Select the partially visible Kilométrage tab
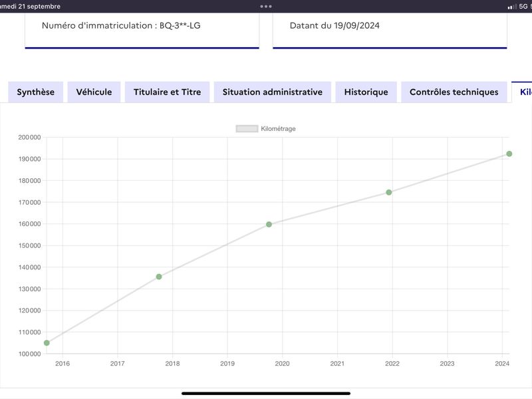This screenshot has width=532, height=399. 522,92
